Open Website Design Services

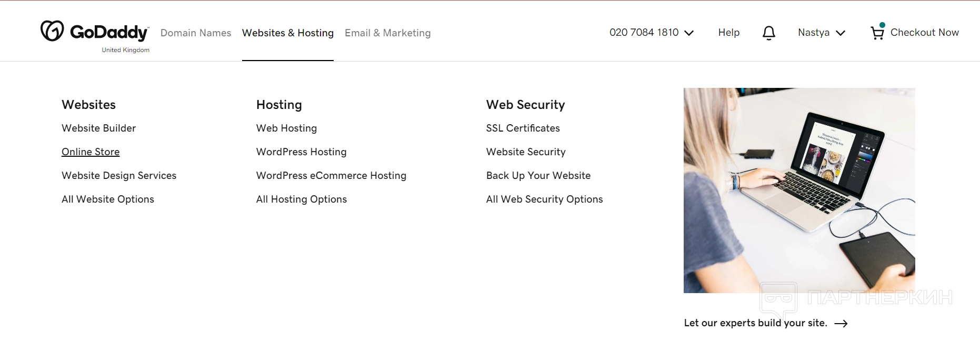pos(119,176)
